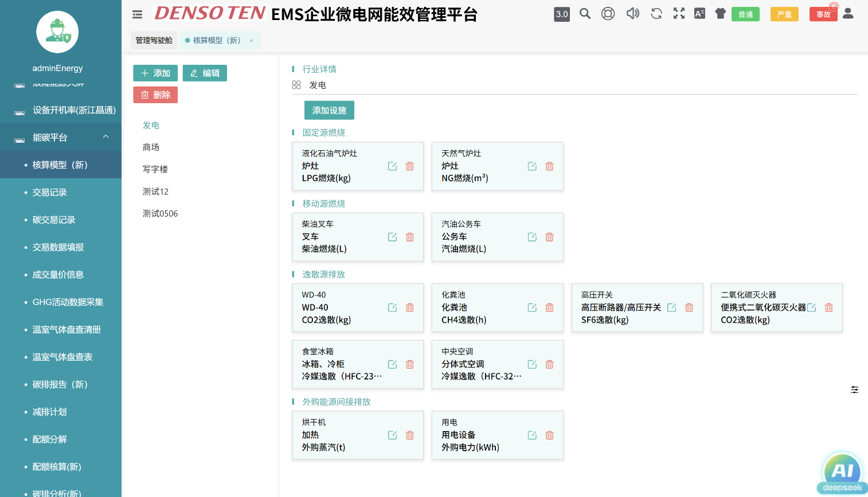Open the search magnifier in the header
868x497 pixels.
tap(585, 14)
